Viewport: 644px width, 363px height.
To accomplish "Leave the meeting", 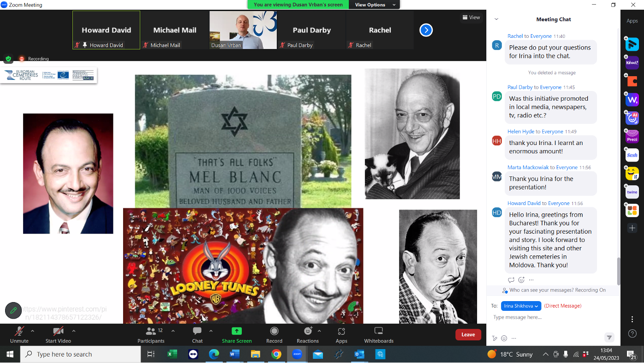I will [468, 334].
